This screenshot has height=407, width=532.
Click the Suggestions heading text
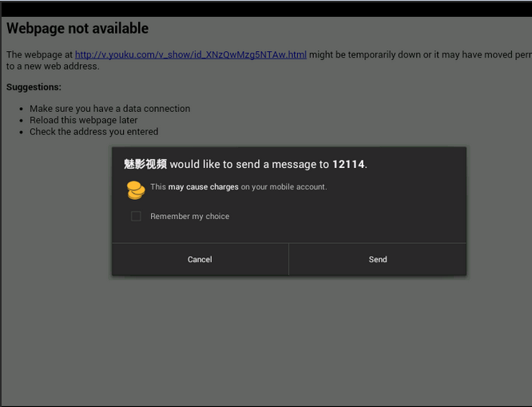tap(34, 86)
